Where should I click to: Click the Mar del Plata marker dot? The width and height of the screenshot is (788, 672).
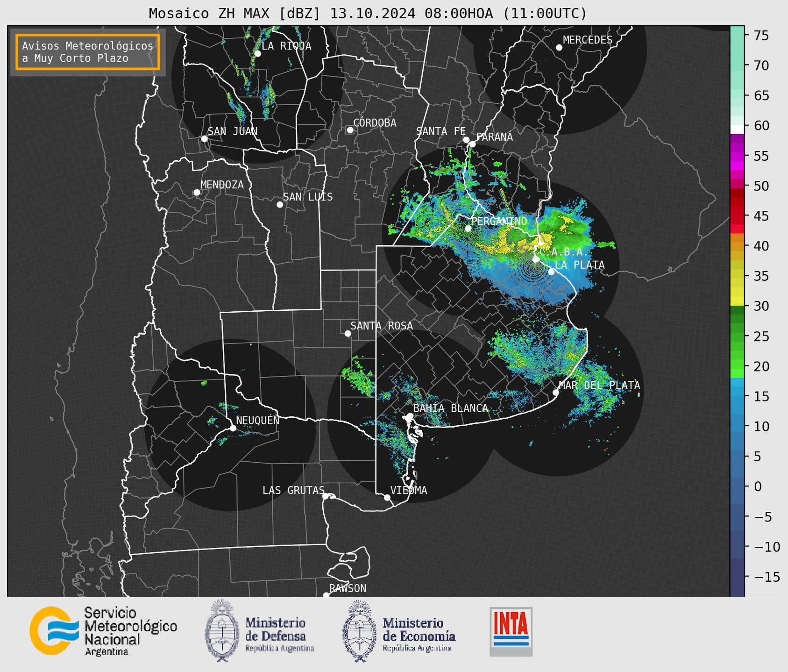555,393
